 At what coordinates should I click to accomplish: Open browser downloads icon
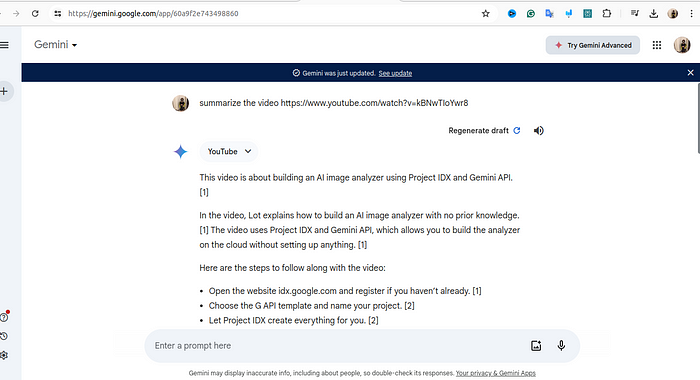[x=654, y=13]
